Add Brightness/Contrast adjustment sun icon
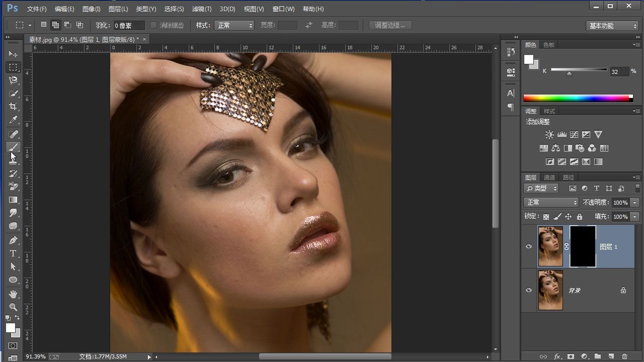Screen dimensions: 644x362 [549, 135]
